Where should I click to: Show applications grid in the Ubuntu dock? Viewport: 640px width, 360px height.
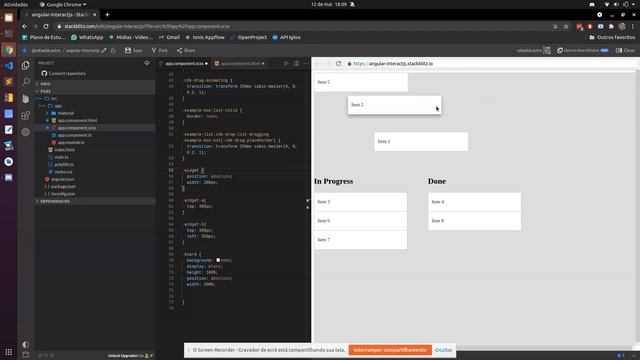click(x=9, y=352)
